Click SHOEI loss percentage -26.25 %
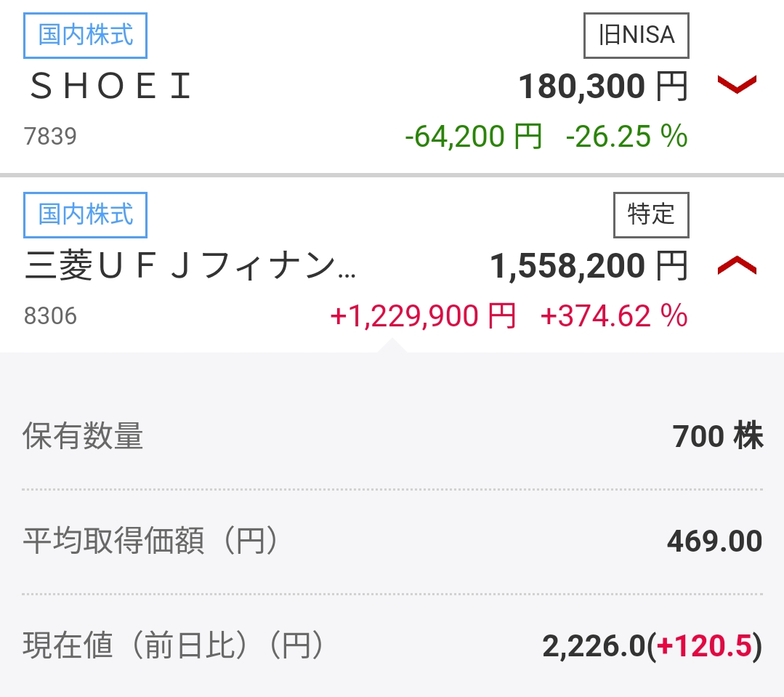The width and height of the screenshot is (784, 697). tap(626, 136)
